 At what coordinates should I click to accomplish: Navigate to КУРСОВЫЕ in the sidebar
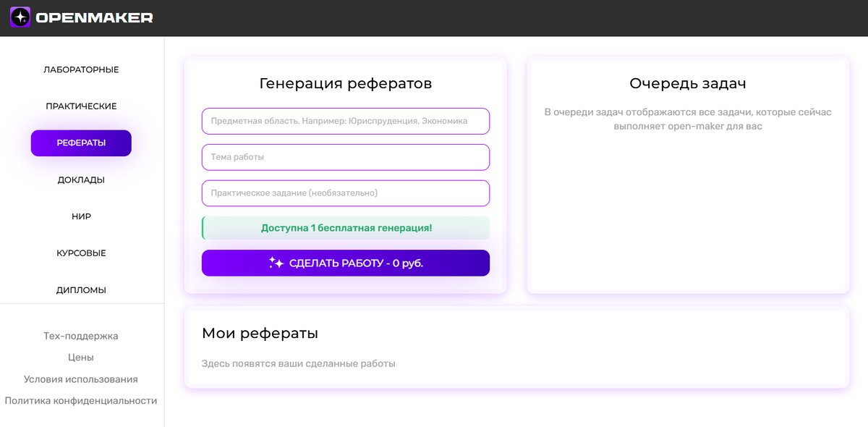[x=81, y=253]
